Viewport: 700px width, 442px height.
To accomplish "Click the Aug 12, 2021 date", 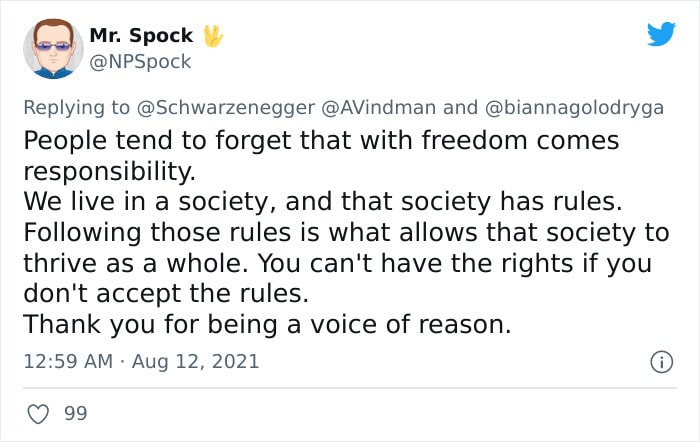I will [x=196, y=361].
